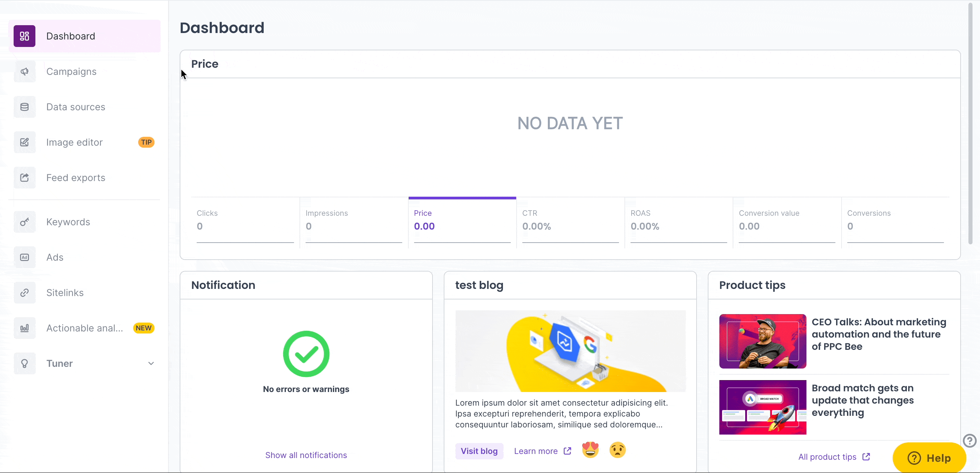This screenshot has height=473, width=980.
Task: Click the Data sources database icon
Action: tap(24, 107)
